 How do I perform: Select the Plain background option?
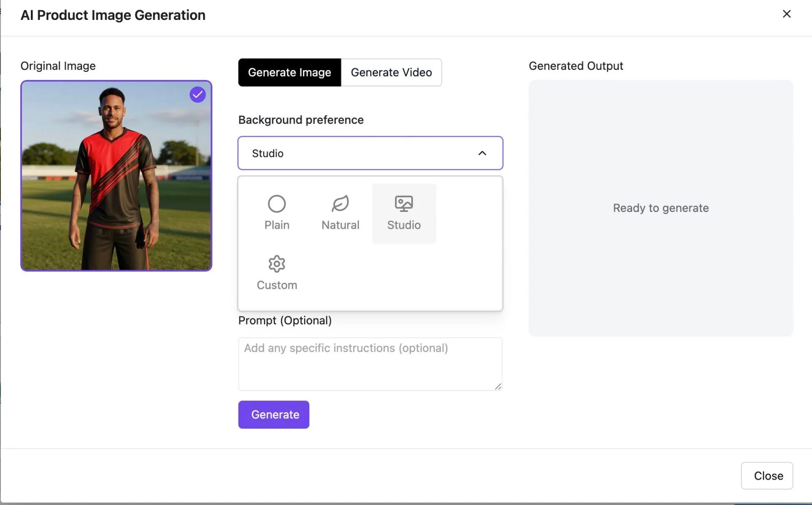(x=277, y=213)
